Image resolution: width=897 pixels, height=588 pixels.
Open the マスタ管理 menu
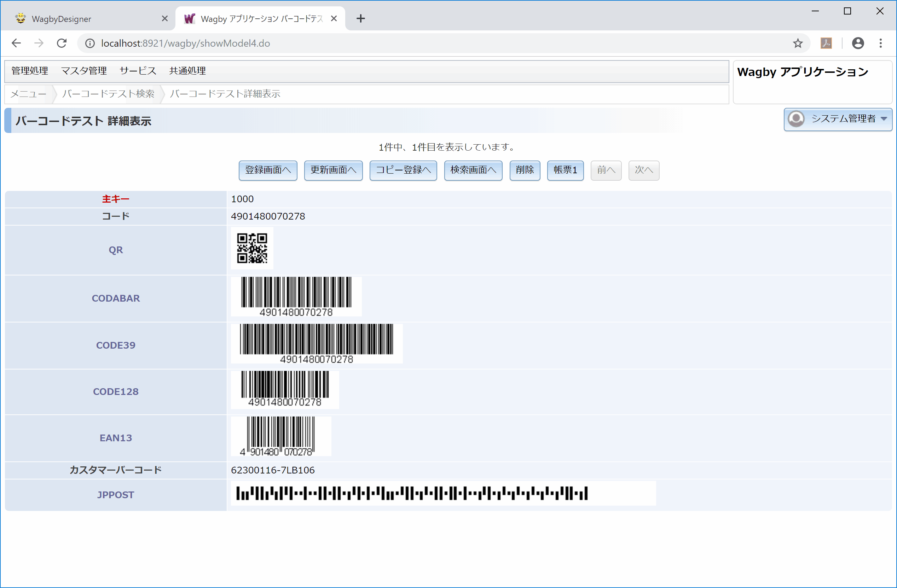pyautogui.click(x=85, y=71)
